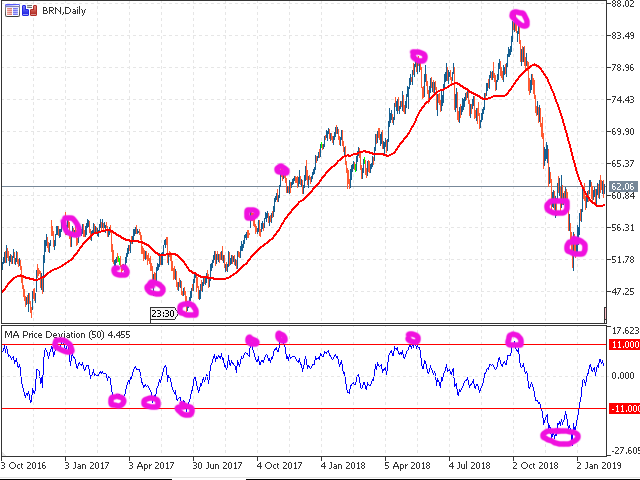This screenshot has width=640, height=480.
Task: Select the 65.37 price scale value
Action: (x=623, y=163)
